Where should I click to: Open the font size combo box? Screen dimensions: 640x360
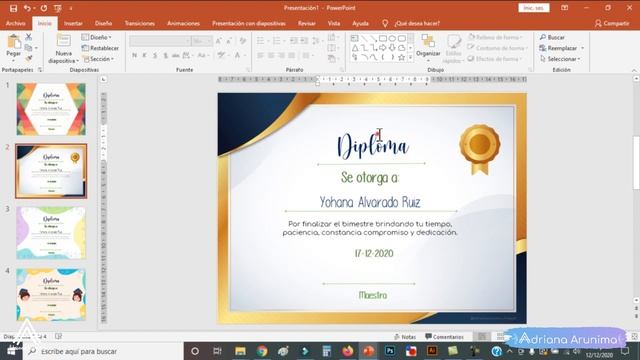(x=202, y=41)
